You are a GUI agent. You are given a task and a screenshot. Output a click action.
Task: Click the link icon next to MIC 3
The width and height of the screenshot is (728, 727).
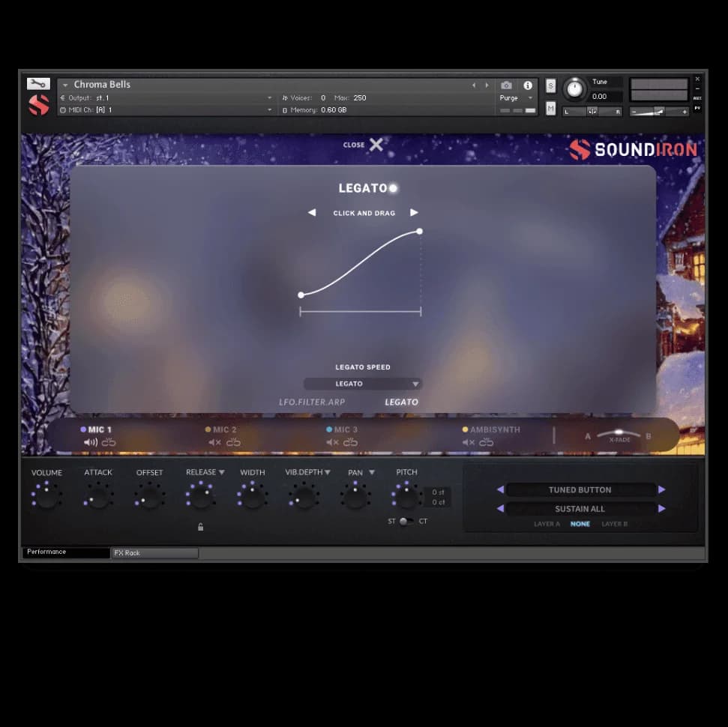click(x=351, y=442)
